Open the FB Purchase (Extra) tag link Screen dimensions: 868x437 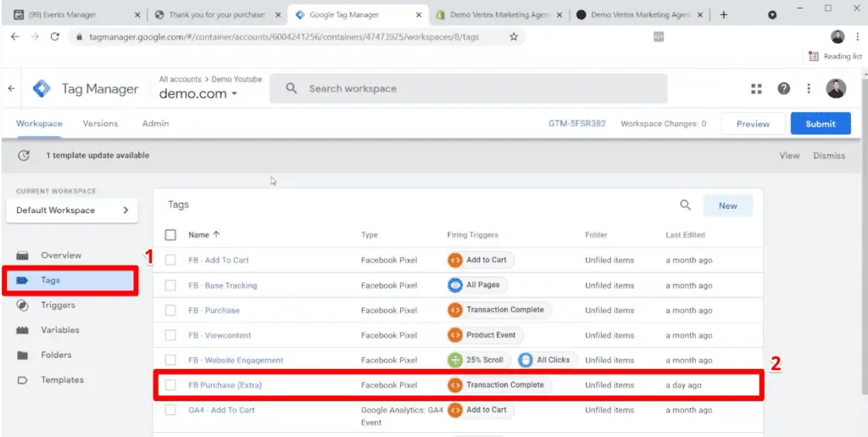(x=225, y=385)
